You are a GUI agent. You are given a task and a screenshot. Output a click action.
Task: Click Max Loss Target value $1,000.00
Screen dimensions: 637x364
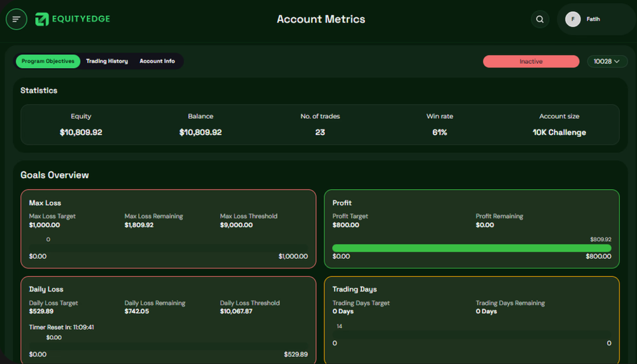tap(45, 225)
